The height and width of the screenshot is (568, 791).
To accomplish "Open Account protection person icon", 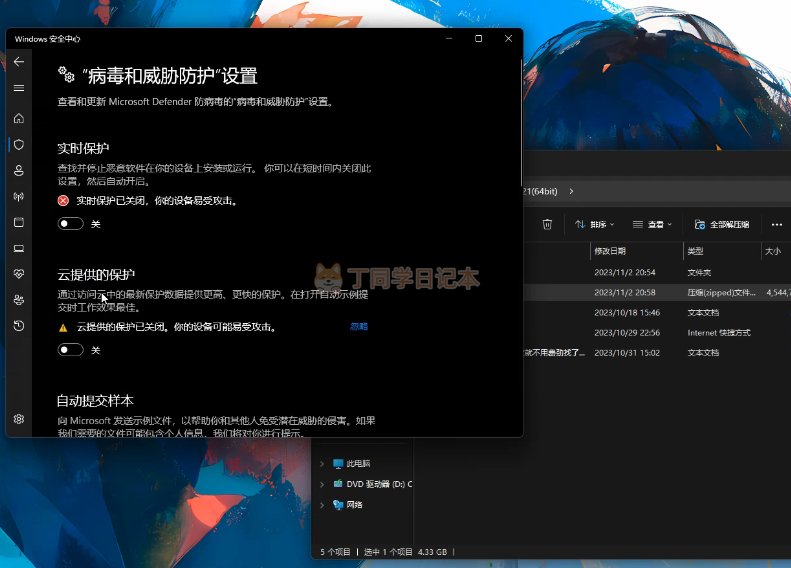I will tap(19, 171).
